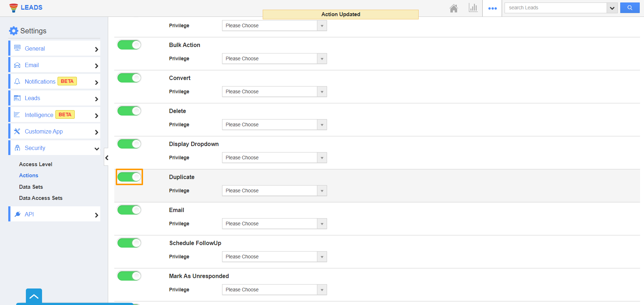Open the Convert privilege dropdown

coord(274,91)
